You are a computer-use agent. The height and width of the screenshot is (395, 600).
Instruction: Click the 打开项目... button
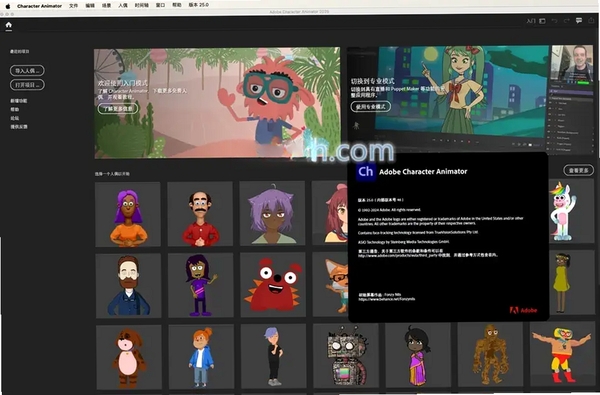click(x=27, y=85)
